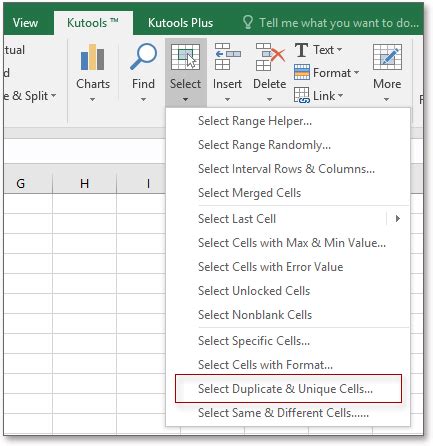Choose Select Range Randomly
This screenshot has width=433, height=446.
tap(288, 145)
